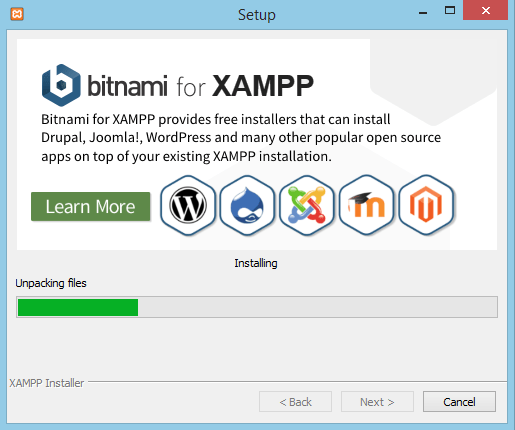515x430 pixels.
Task: Open the XAMPP title bar icon menu
Action: pos(17,14)
